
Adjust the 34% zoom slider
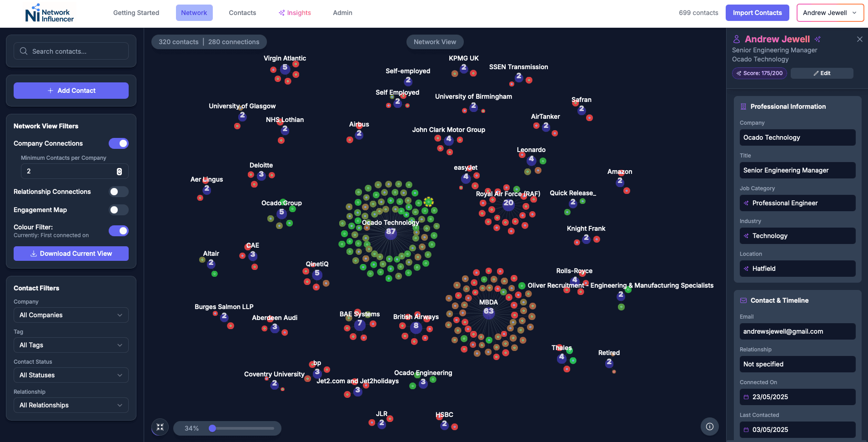(x=212, y=428)
